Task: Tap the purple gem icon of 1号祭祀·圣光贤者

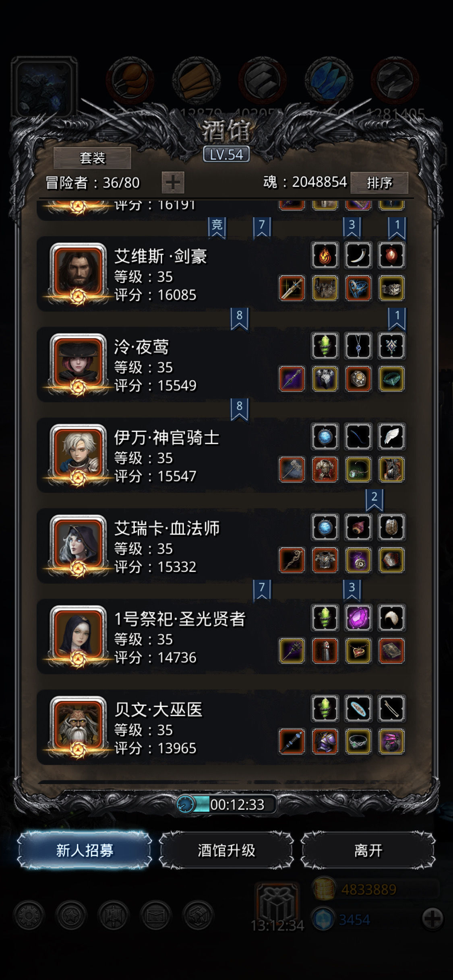Action: click(x=358, y=618)
